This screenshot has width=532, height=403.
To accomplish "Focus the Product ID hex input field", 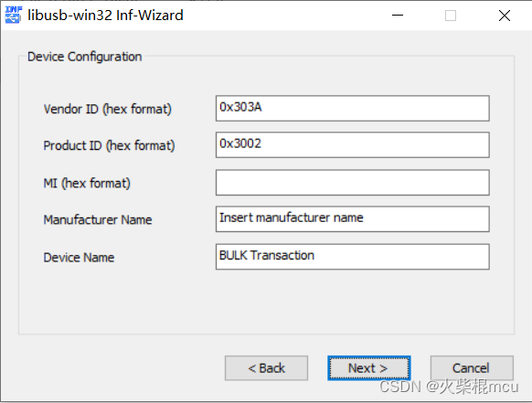I will click(x=353, y=145).
